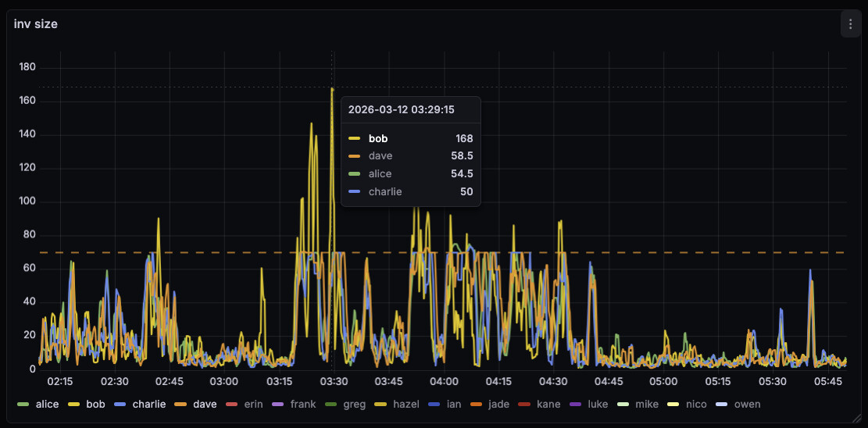The image size is (868, 428).
Task: Click the panel resize handle in corner
Action: tap(862, 422)
